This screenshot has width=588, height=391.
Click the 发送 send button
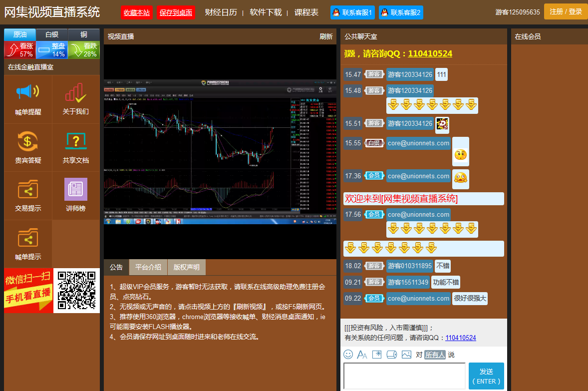tap(486, 376)
